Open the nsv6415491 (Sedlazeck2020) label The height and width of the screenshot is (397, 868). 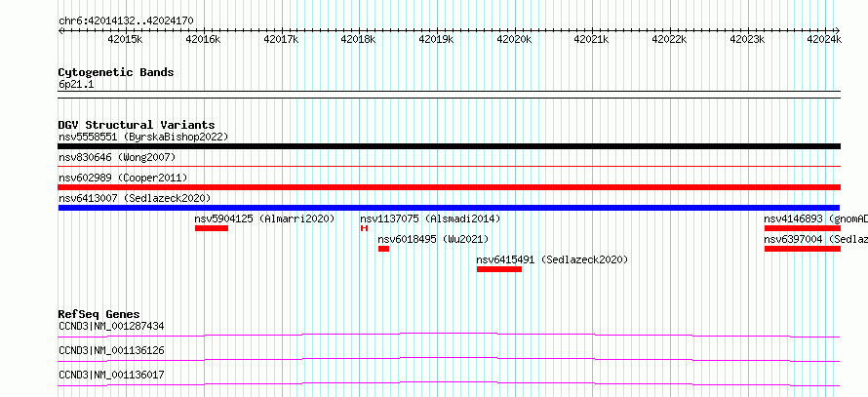[x=552, y=259]
